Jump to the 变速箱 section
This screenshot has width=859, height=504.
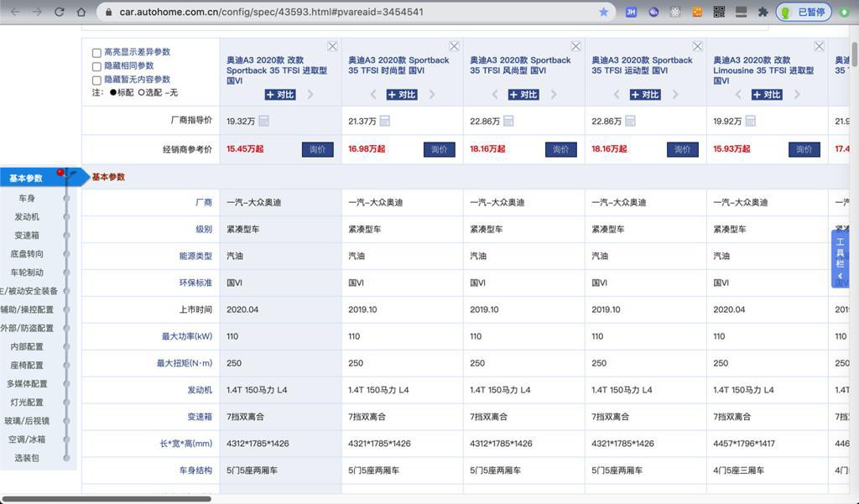pyautogui.click(x=27, y=236)
